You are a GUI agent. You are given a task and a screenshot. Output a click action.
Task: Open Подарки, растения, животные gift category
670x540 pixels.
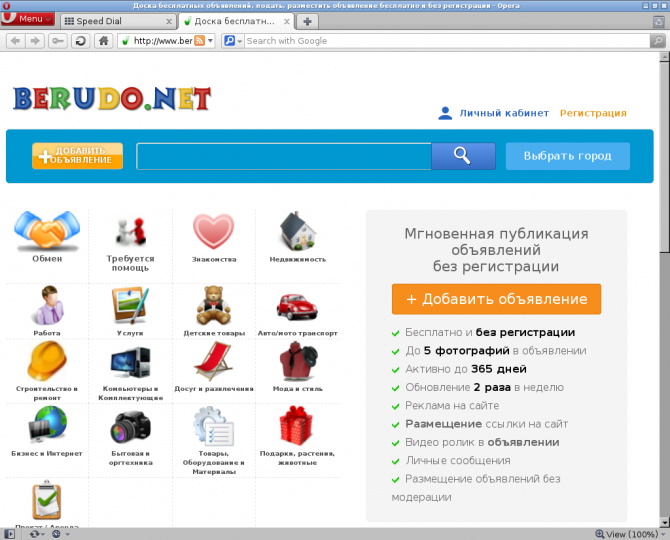pyautogui.click(x=297, y=436)
